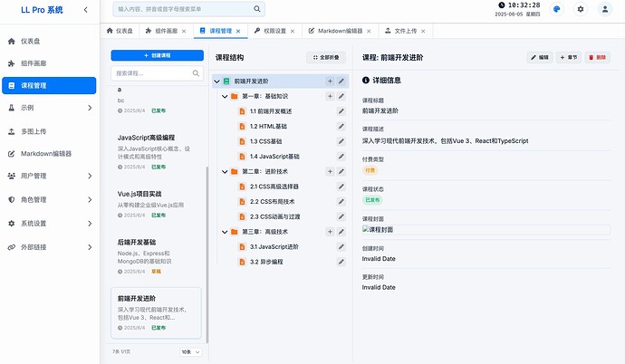
Task: Edit section 1.4 JavaScript基础
Action: click(x=341, y=157)
